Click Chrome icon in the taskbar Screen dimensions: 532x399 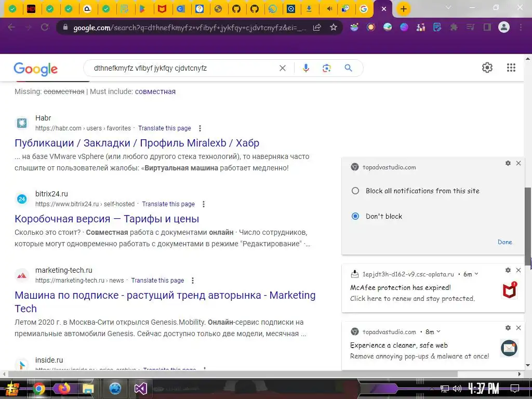38,389
